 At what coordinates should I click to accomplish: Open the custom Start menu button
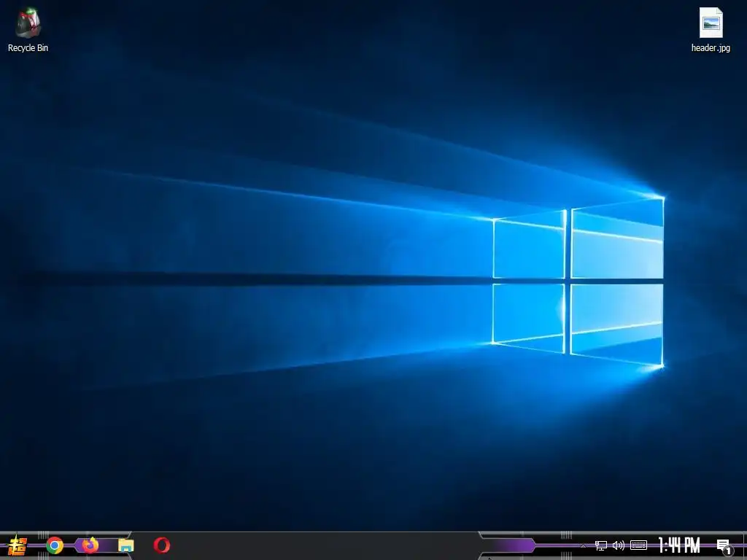coord(18,545)
